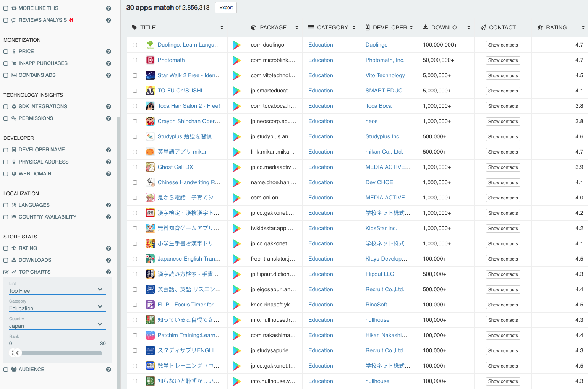Open help icon for Audience filter

click(109, 370)
